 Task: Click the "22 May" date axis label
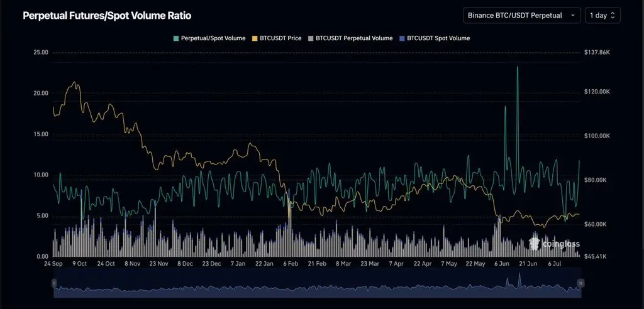coord(475,264)
